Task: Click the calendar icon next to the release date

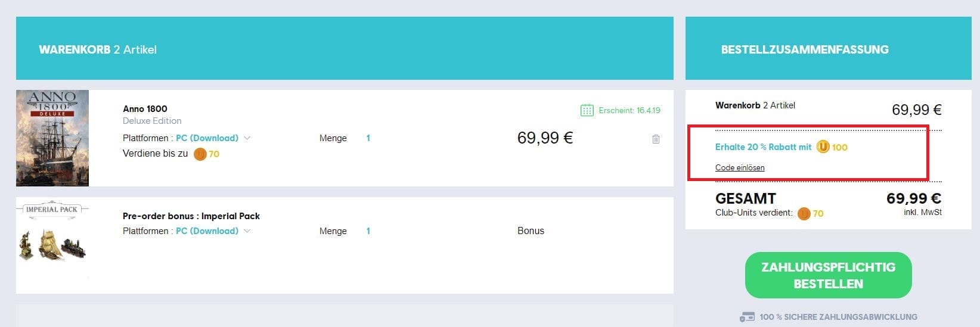Action: [x=587, y=110]
